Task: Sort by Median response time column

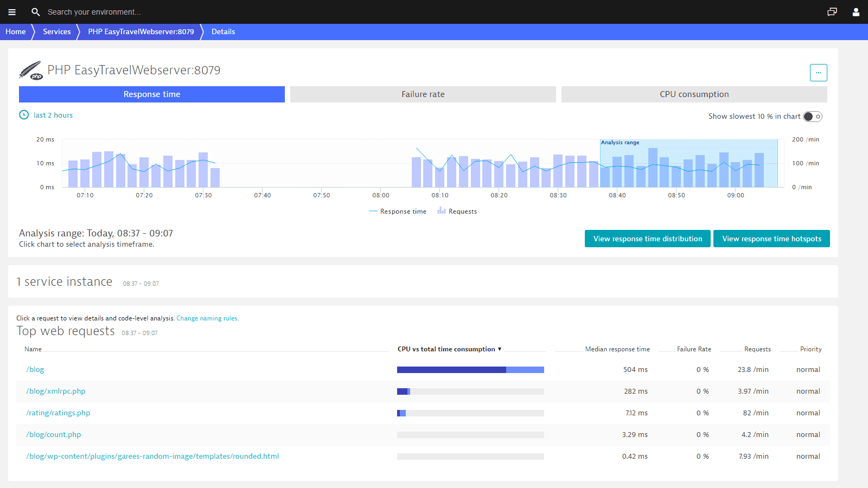Action: coord(617,349)
